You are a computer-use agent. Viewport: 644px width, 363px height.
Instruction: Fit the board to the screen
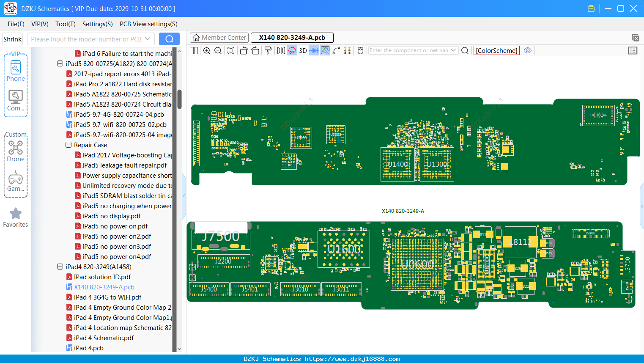(231, 51)
